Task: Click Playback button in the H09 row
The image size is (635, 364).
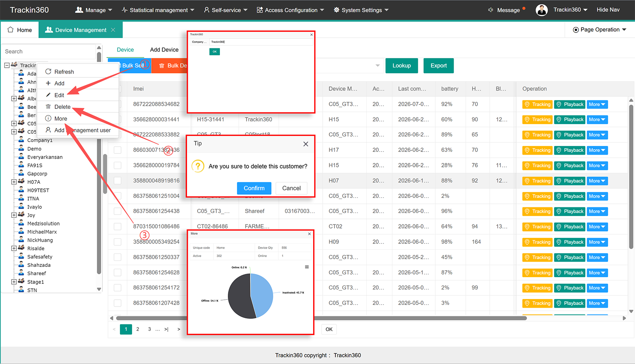Action: coord(570,242)
